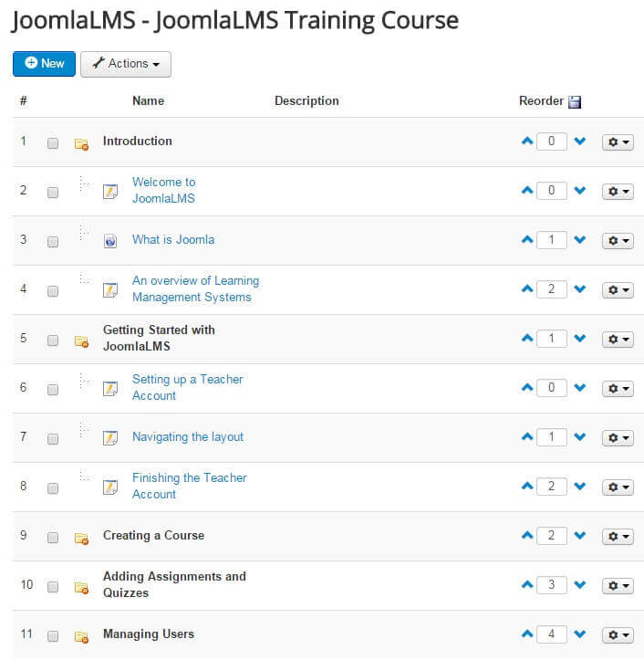Open An overview of Learning Management Systems link
Screen dimensions: 644x660
click(195, 288)
